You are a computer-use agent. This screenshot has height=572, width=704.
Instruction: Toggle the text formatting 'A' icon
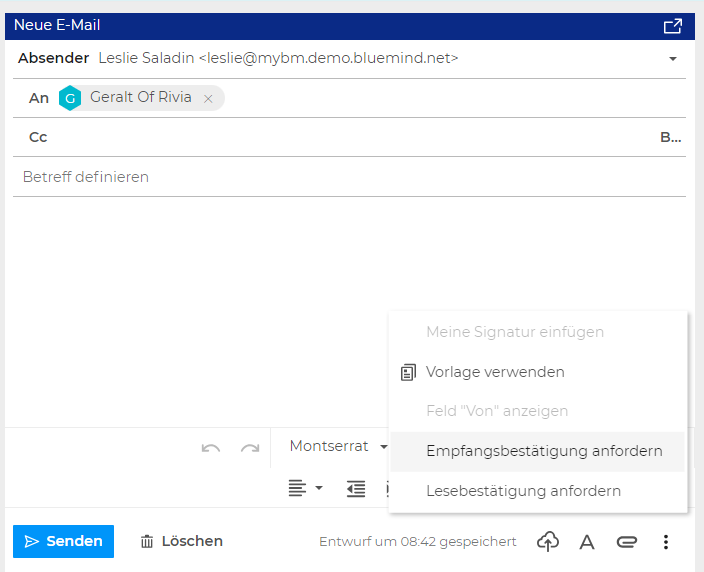(x=587, y=542)
